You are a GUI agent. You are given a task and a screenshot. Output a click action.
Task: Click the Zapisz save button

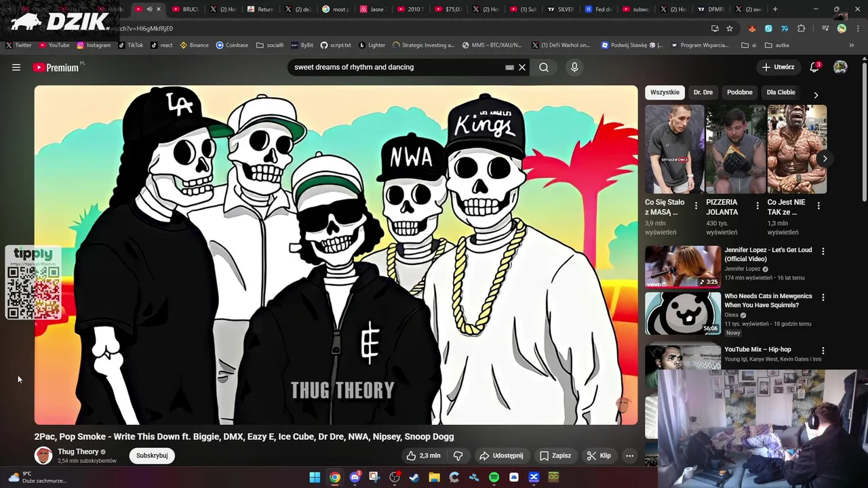tap(555, 455)
